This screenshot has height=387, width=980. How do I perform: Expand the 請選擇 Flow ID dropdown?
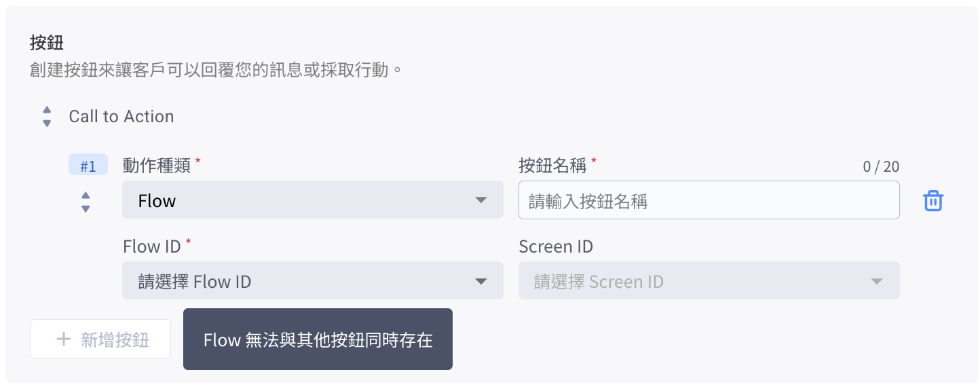312,281
